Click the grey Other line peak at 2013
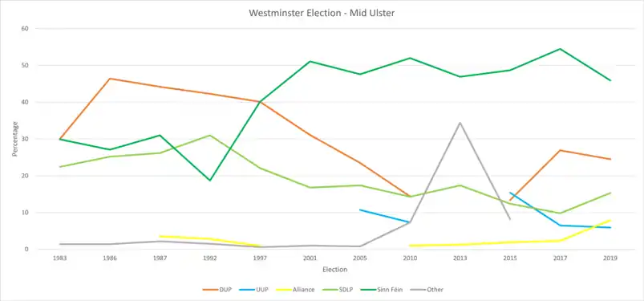644x301 pixels. tap(460, 123)
